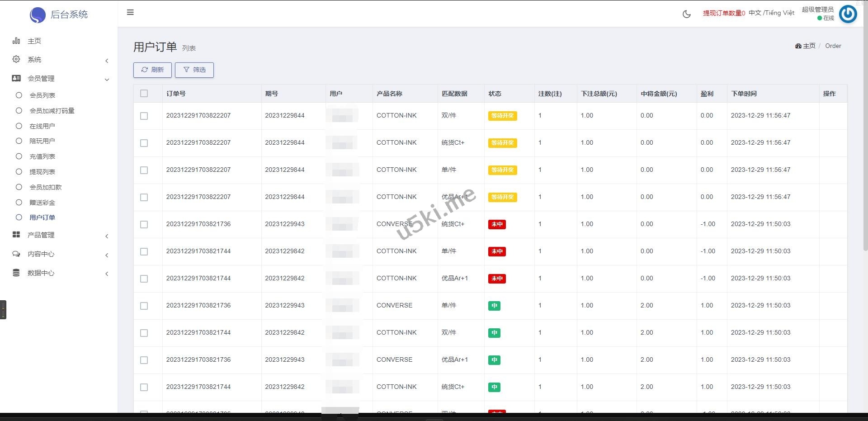Collapse the 会员管理 menu chevron
This screenshot has width=868, height=421.
click(x=107, y=80)
